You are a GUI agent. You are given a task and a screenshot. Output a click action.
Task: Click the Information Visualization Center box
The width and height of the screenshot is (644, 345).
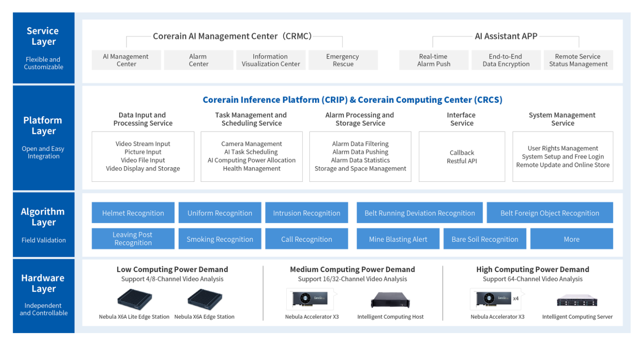click(270, 60)
